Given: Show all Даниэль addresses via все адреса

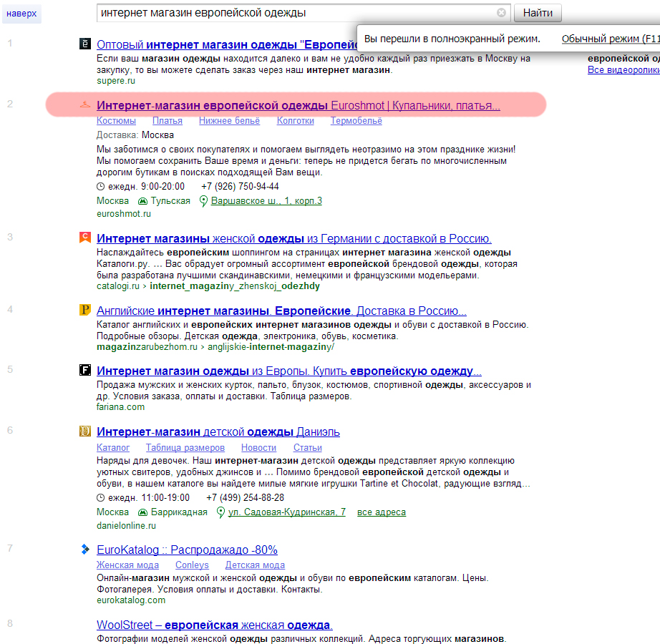Looking at the screenshot, I should pyautogui.click(x=382, y=512).
